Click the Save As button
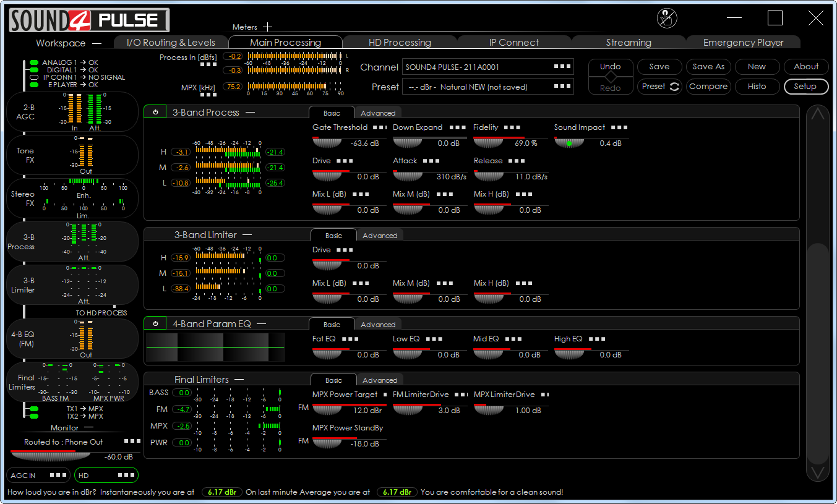 (x=708, y=67)
